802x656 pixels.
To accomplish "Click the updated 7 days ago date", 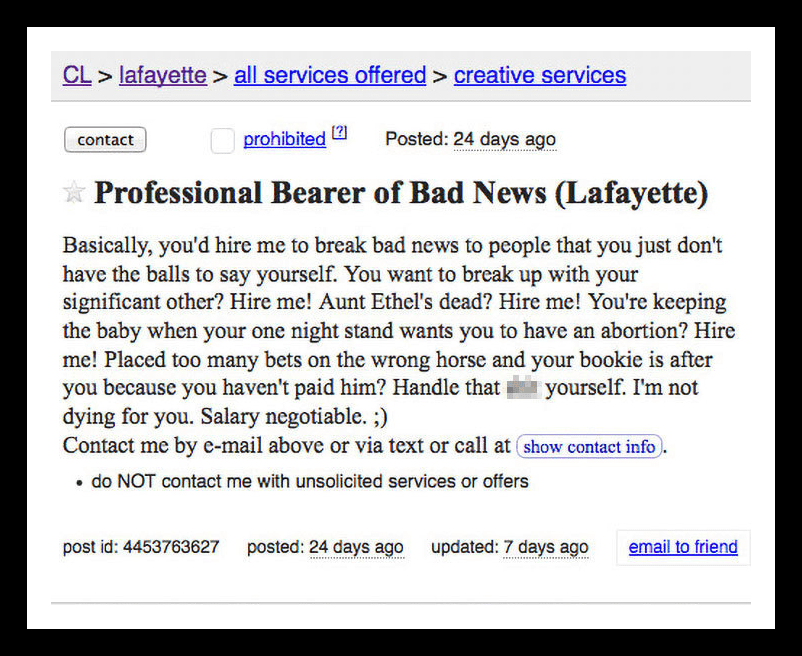I will [x=545, y=547].
